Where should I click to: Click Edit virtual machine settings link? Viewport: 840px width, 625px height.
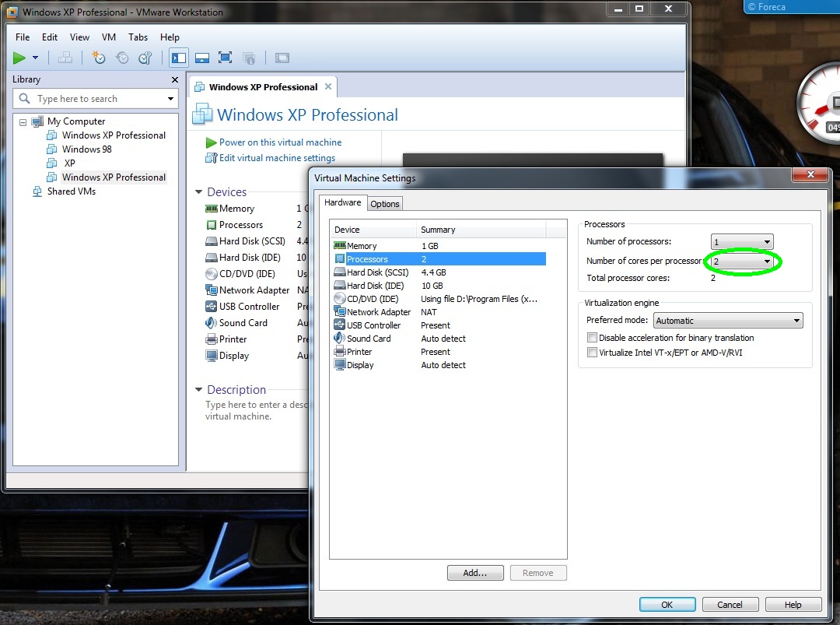coord(277,157)
